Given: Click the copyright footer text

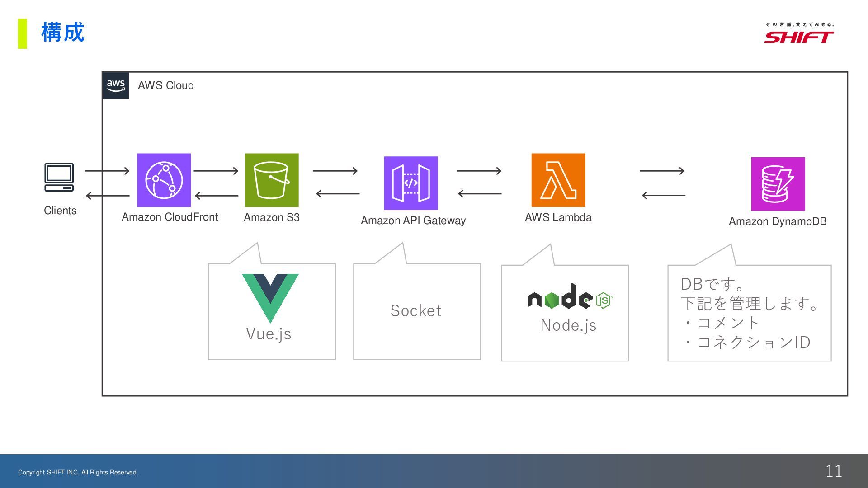Looking at the screenshot, I should [x=78, y=472].
